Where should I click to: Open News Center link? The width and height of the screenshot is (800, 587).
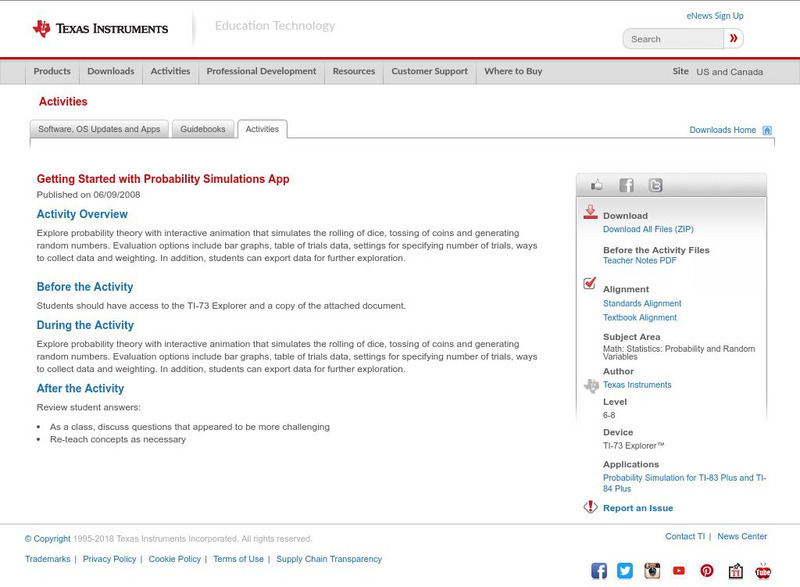(742, 537)
